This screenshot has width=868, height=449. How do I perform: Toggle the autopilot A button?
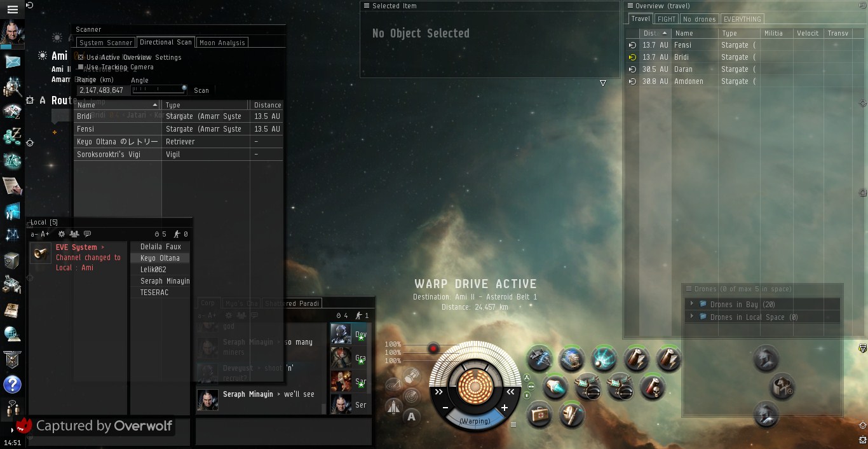411,417
